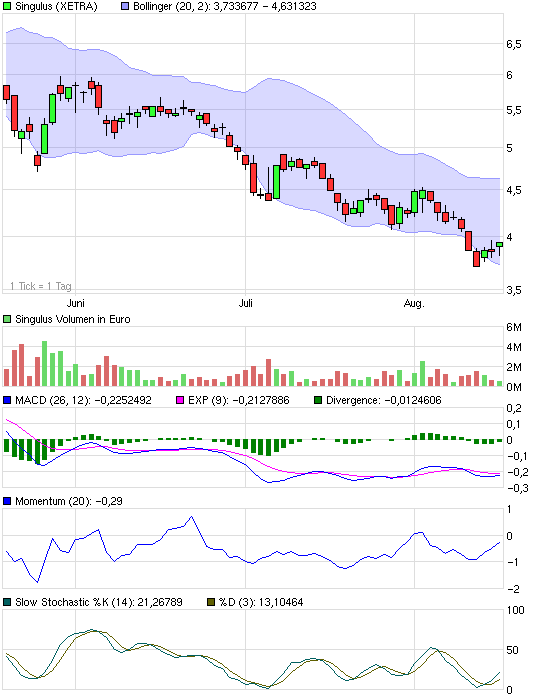Click the blue Momentum (20) legend swatch
The image size is (545, 698).
[x=7, y=501]
